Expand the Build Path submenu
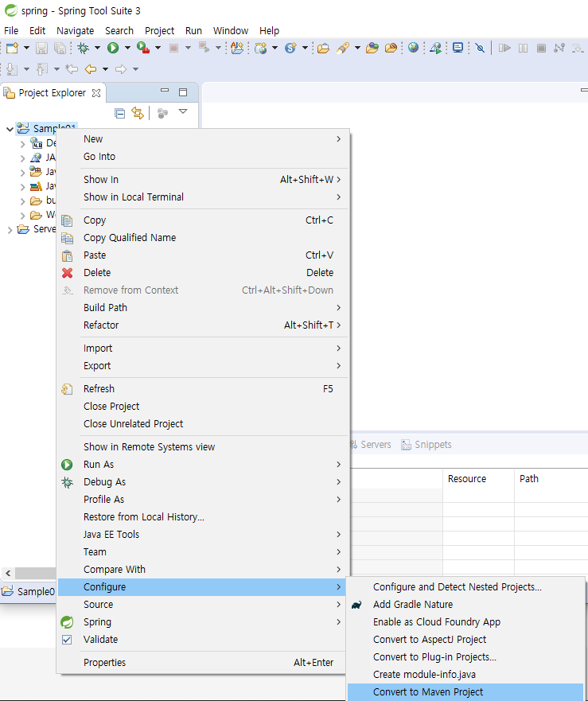The width and height of the screenshot is (588, 701). point(201,308)
